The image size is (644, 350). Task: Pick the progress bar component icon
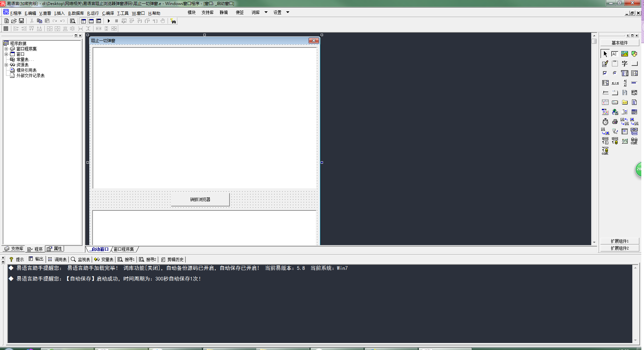tap(634, 83)
